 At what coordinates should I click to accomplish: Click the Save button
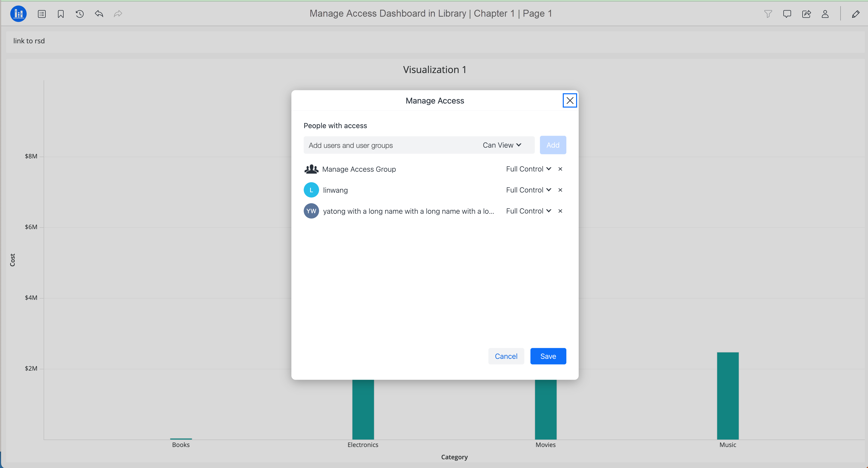(548, 356)
